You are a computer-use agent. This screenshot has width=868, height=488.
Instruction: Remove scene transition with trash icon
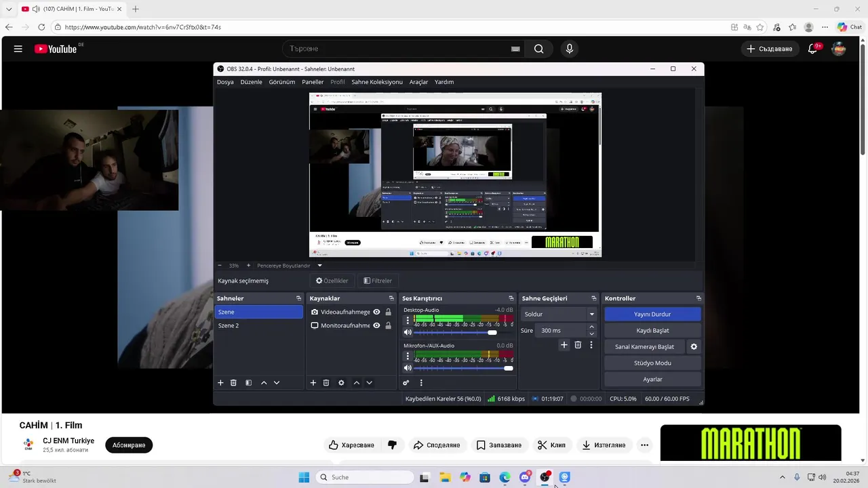578,345
